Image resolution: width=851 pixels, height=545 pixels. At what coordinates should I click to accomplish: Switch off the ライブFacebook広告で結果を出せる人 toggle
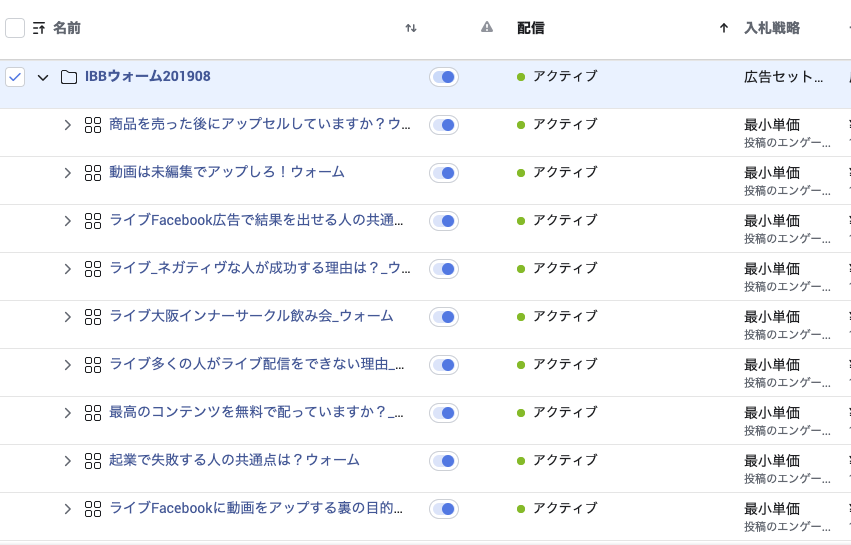click(444, 221)
